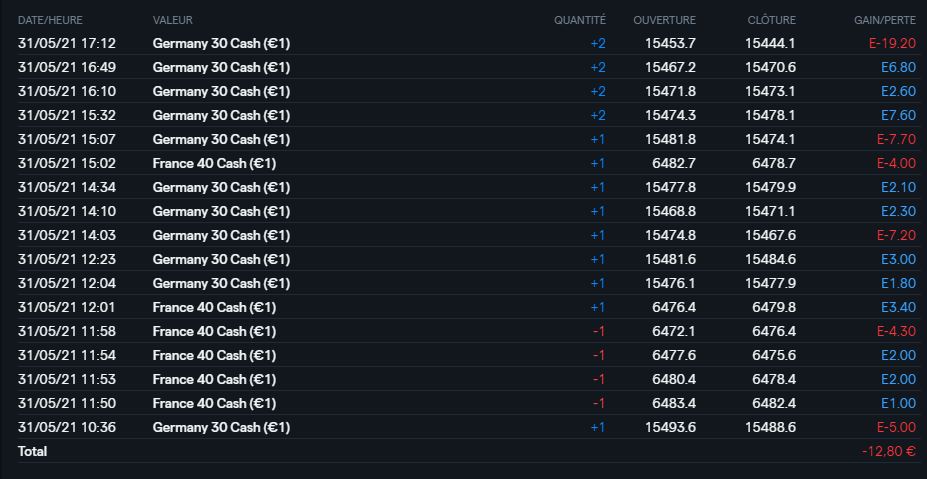Image resolution: width=927 pixels, height=479 pixels.
Task: Sort trades by QUANTITÉ column header
Action: [580, 20]
